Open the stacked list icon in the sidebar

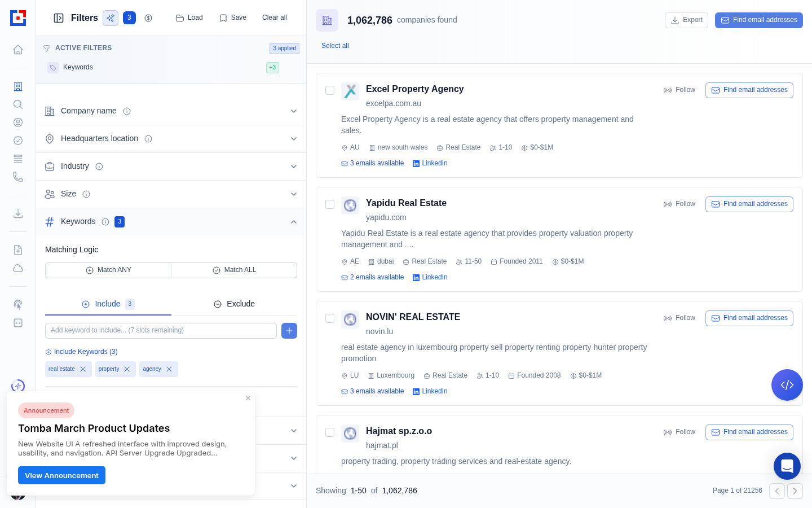18,159
